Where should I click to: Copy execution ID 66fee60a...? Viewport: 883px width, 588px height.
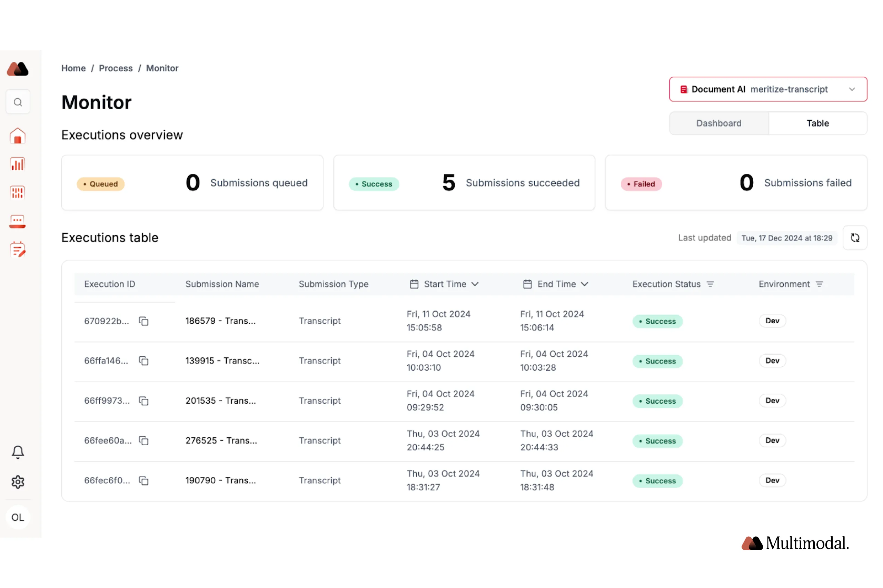pos(144,440)
